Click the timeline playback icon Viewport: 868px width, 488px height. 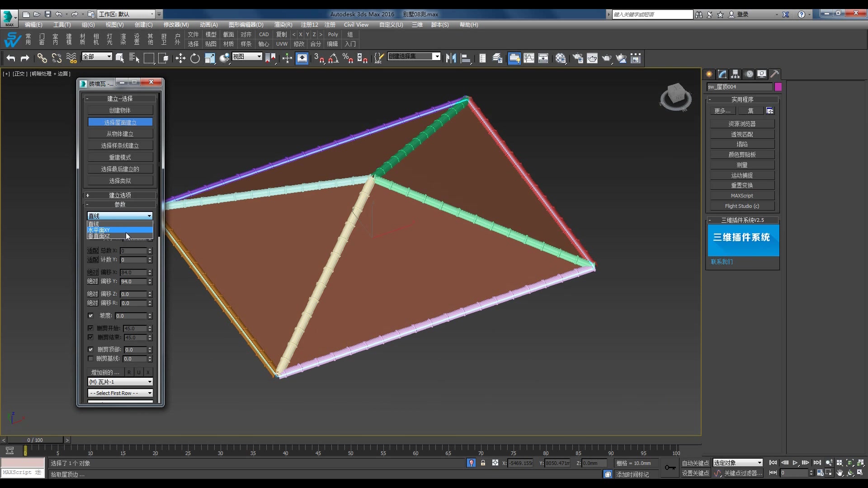pos(795,462)
